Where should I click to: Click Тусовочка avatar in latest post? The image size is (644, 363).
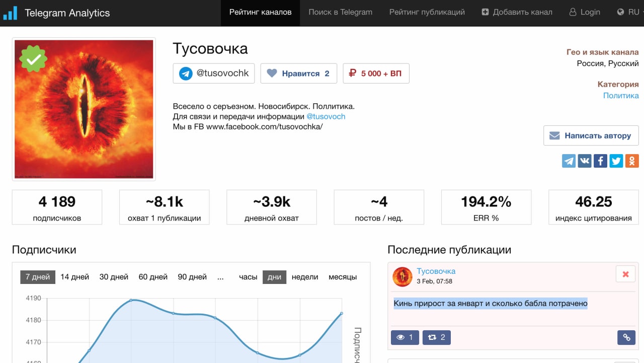coord(403,277)
